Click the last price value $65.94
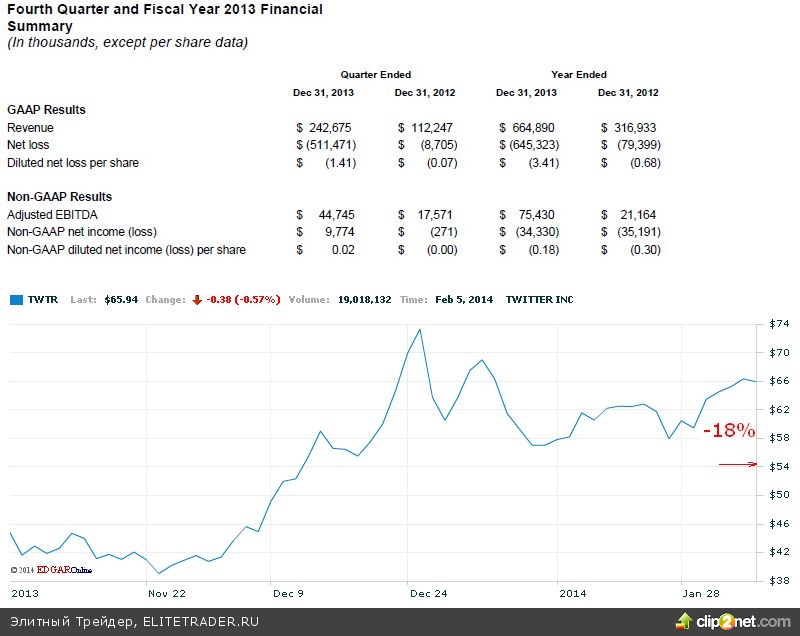The image size is (800, 636). (x=121, y=300)
